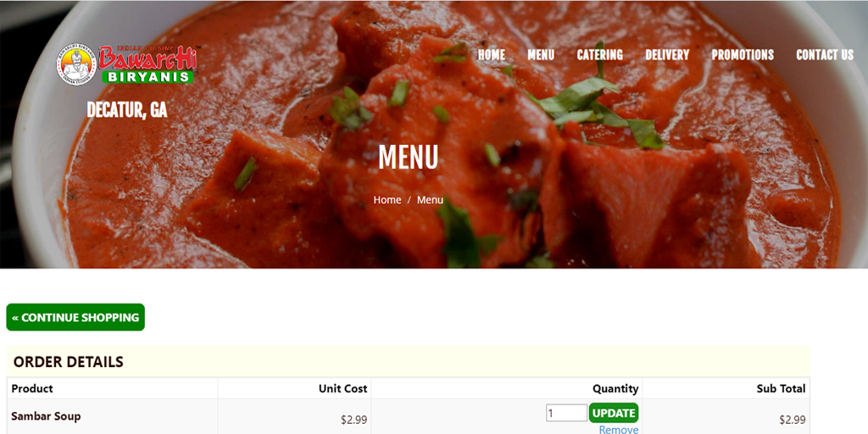Open the Home menu item
Image resolution: width=868 pixels, height=434 pixels.
point(492,55)
